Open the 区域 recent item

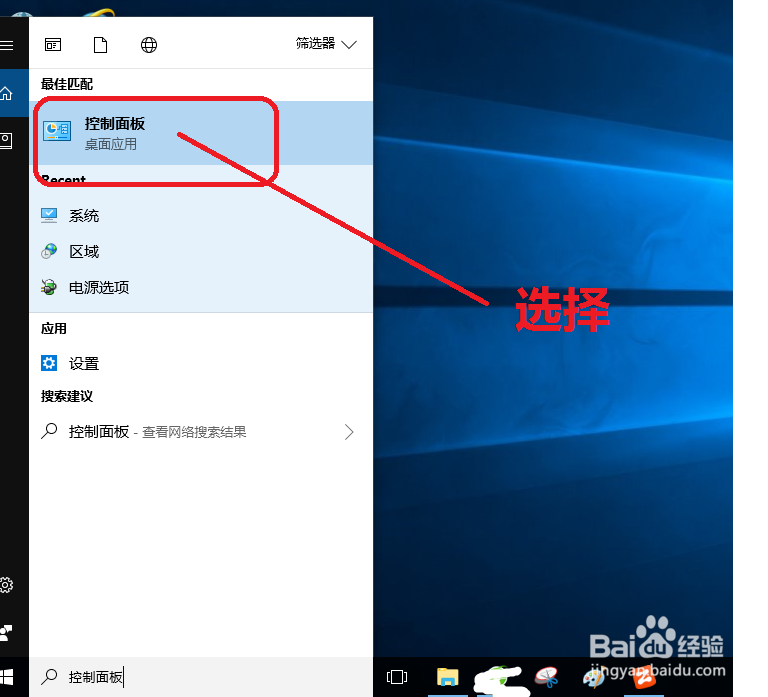201,251
